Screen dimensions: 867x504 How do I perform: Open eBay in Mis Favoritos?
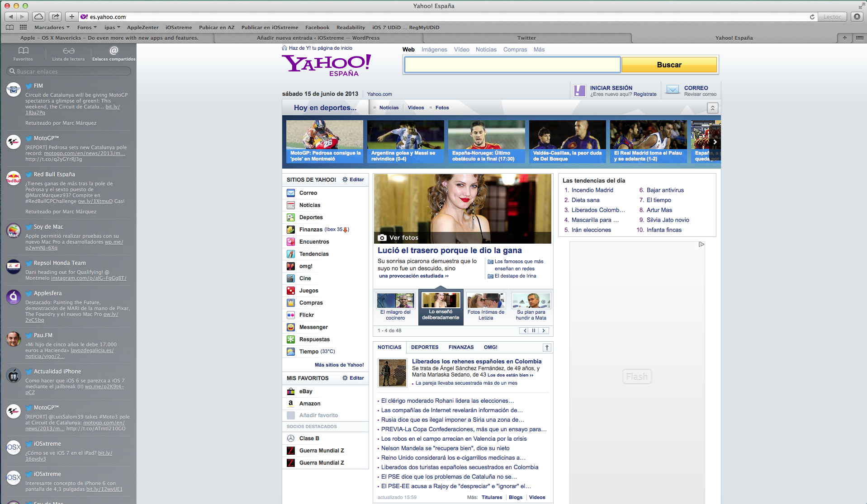[x=306, y=391]
